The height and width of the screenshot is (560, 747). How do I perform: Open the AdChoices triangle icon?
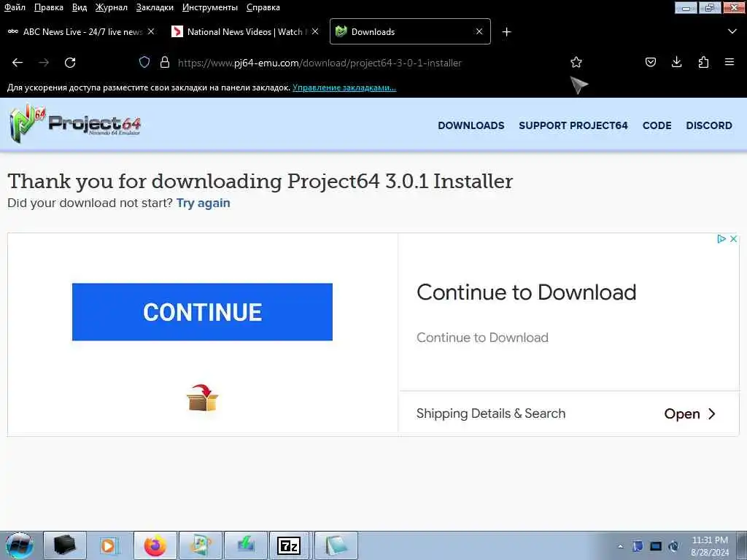[721, 238]
